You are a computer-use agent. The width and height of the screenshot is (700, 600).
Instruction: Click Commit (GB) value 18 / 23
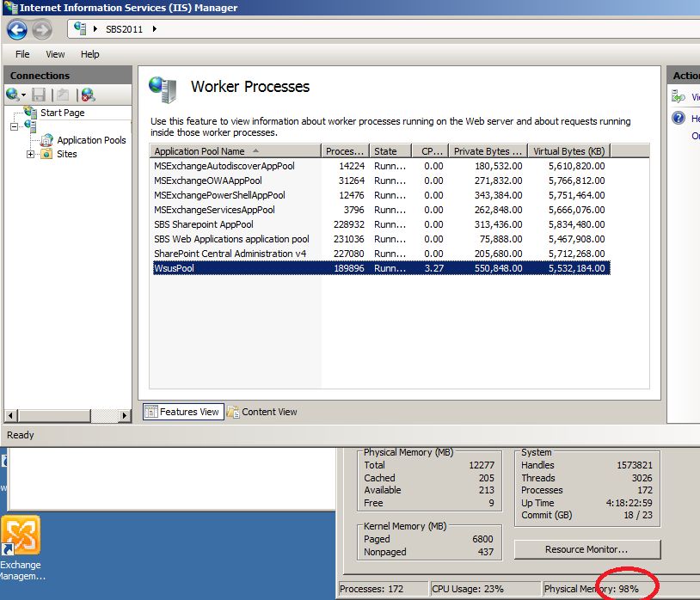[638, 515]
